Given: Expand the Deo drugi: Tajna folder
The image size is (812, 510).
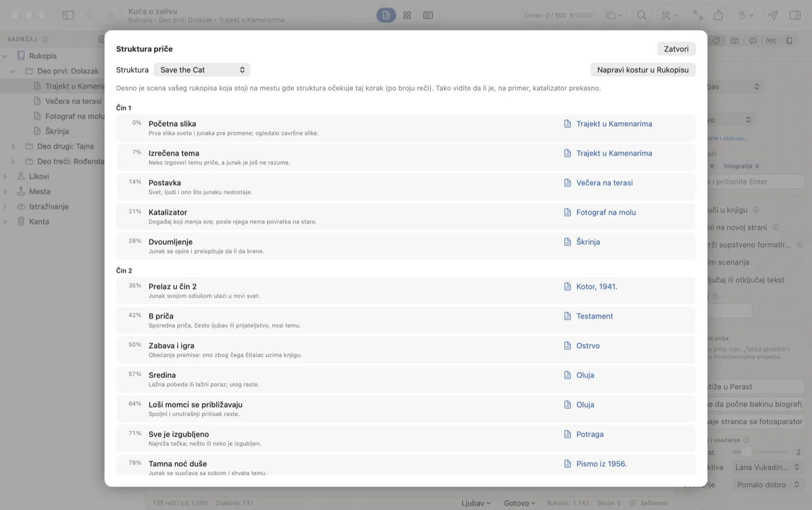Looking at the screenshot, I should tap(13, 146).
